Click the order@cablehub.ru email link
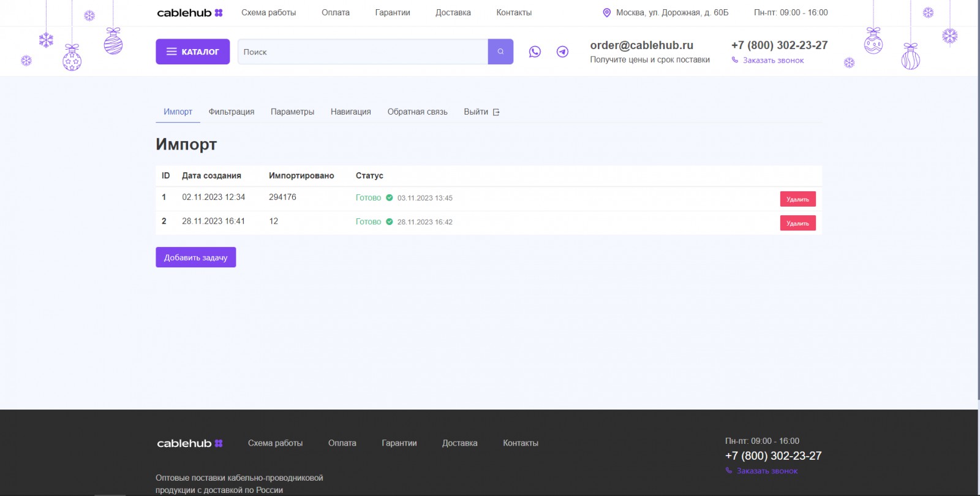Viewport: 980px width, 496px height. click(x=641, y=45)
